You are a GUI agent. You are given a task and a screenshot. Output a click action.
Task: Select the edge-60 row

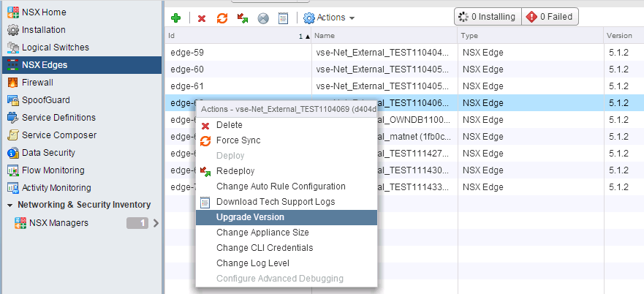click(404, 69)
